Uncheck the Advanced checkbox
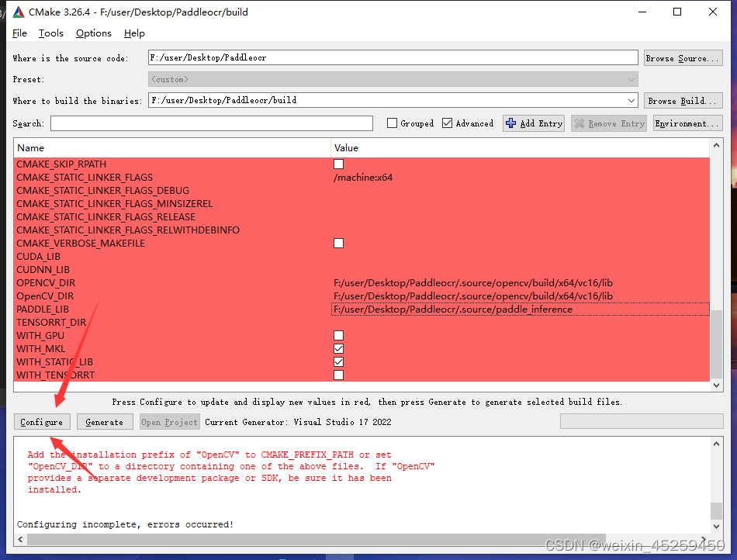 tap(447, 123)
